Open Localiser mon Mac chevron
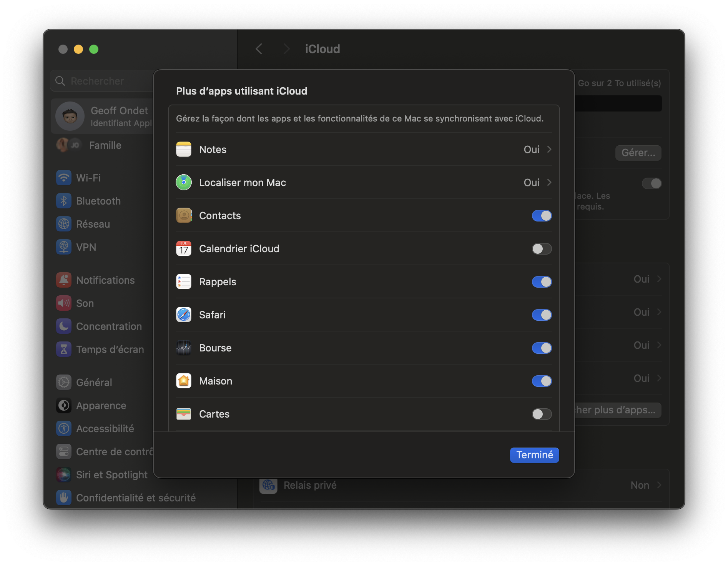 549,182
